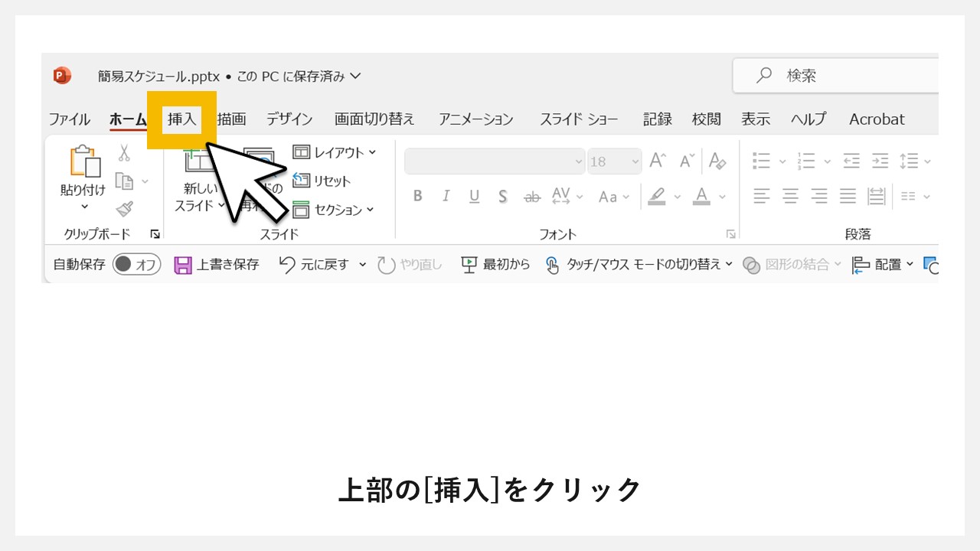Click the 上書き保存 (Save) icon
The image size is (980, 551).
[x=184, y=264]
